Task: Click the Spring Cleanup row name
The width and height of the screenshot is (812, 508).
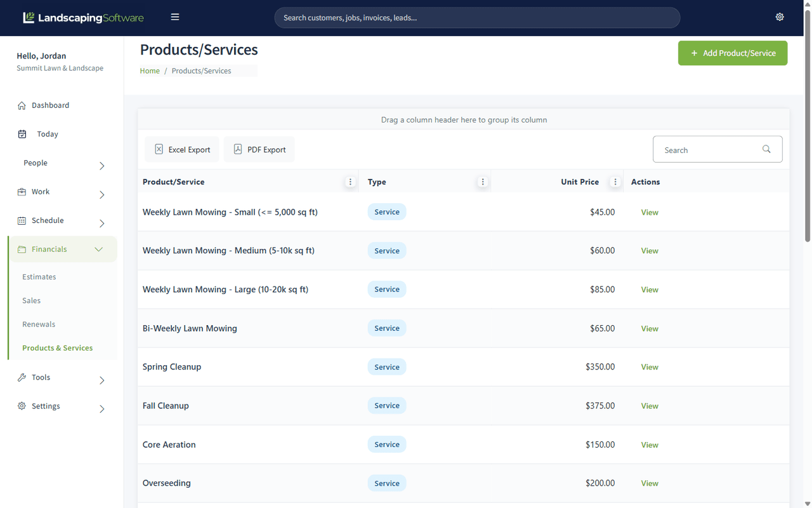Action: click(172, 367)
